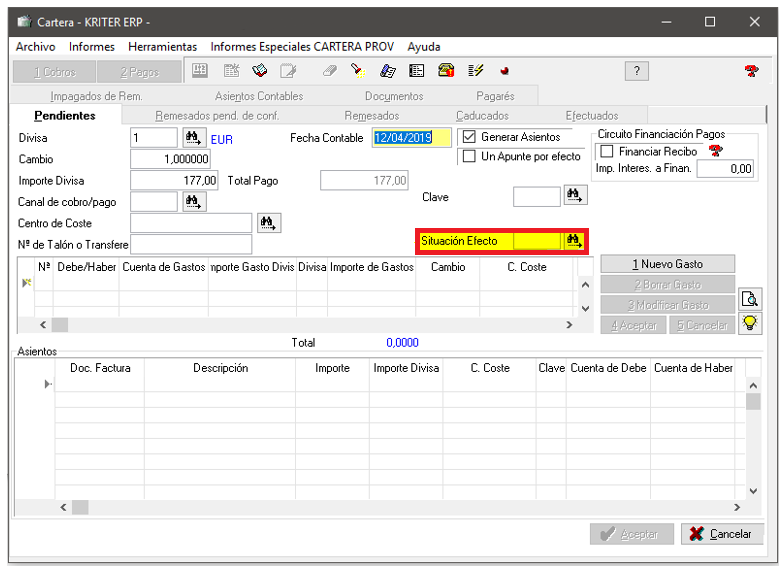Click the grayed eraser toolbar icon
The height and width of the screenshot is (569, 783).
[x=330, y=71]
